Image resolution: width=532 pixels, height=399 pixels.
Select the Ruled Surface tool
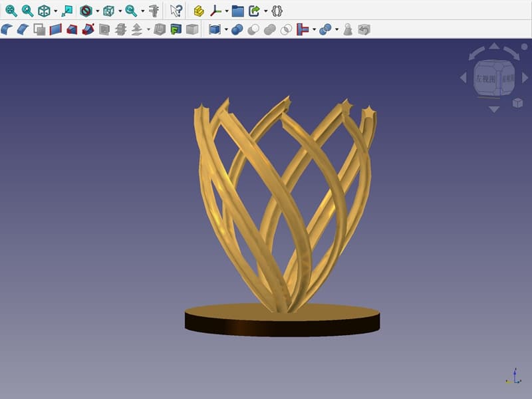[x=56, y=29]
